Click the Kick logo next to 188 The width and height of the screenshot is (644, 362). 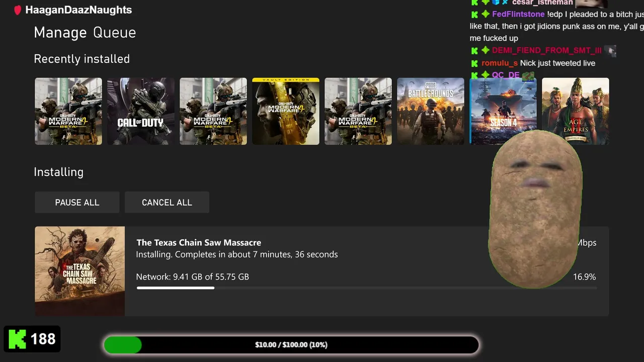[x=17, y=339]
